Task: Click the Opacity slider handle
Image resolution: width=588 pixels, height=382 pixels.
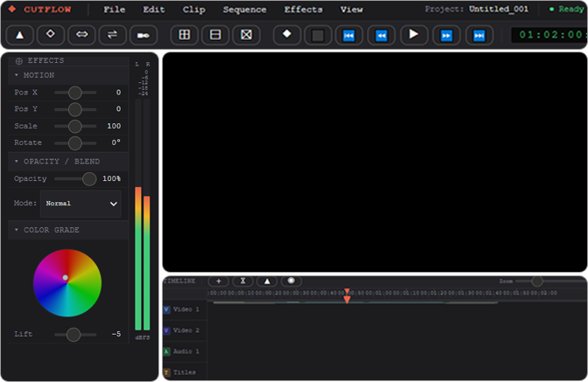Action: pyautogui.click(x=89, y=179)
